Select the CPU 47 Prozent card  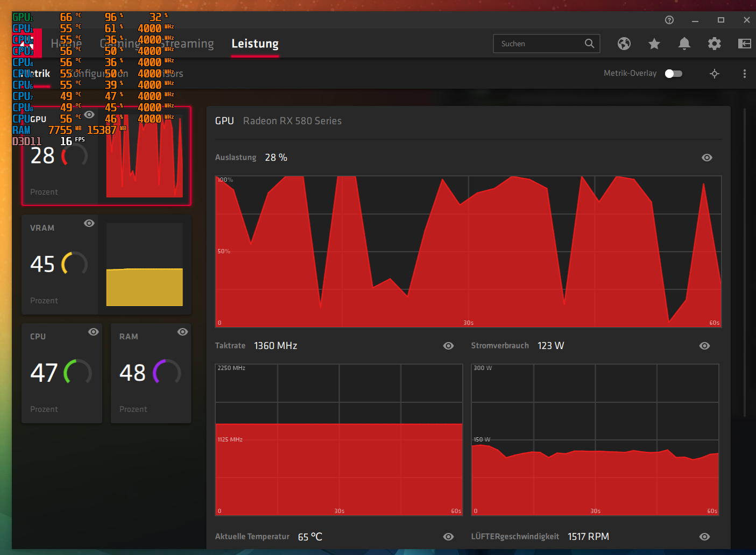62,373
